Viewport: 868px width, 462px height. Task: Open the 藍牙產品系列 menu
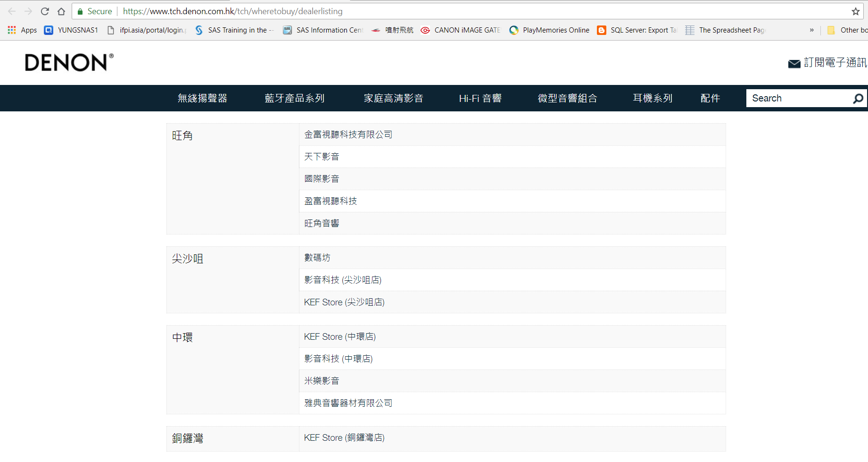(294, 98)
